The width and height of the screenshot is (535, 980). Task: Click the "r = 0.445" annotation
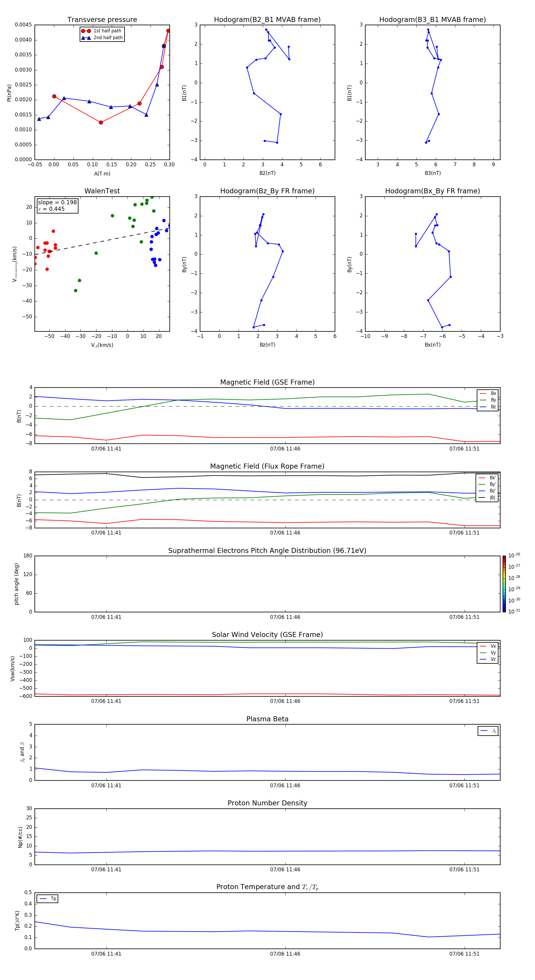pyautogui.click(x=51, y=209)
